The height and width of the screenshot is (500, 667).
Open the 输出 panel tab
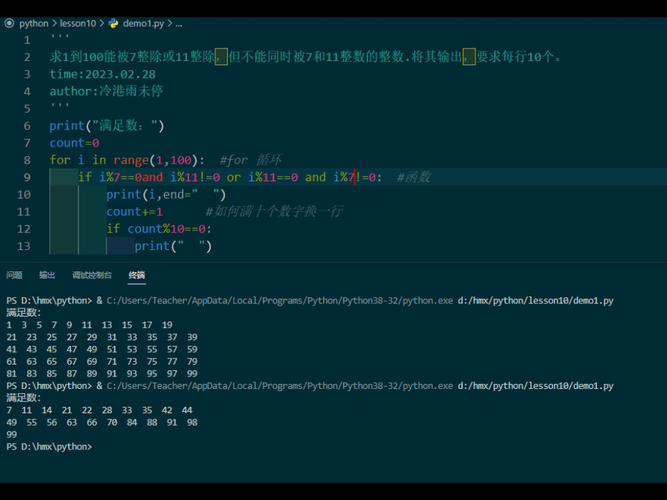coord(47,275)
